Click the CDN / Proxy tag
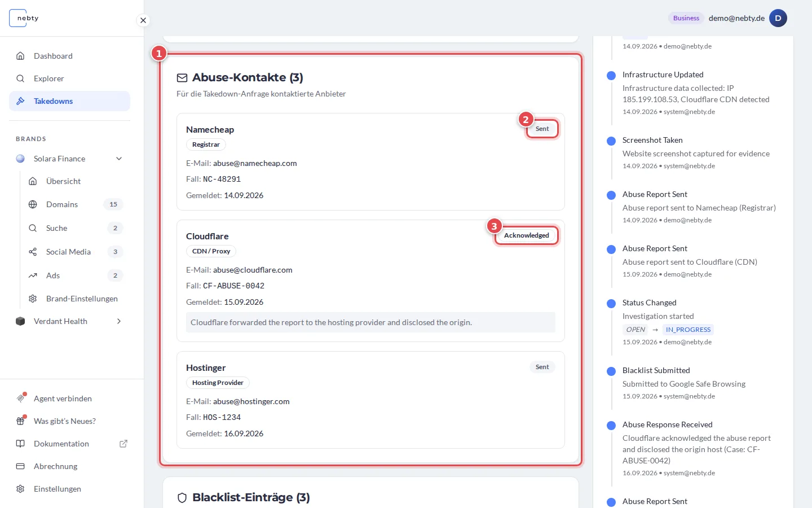This screenshot has height=508, width=812. (211, 251)
